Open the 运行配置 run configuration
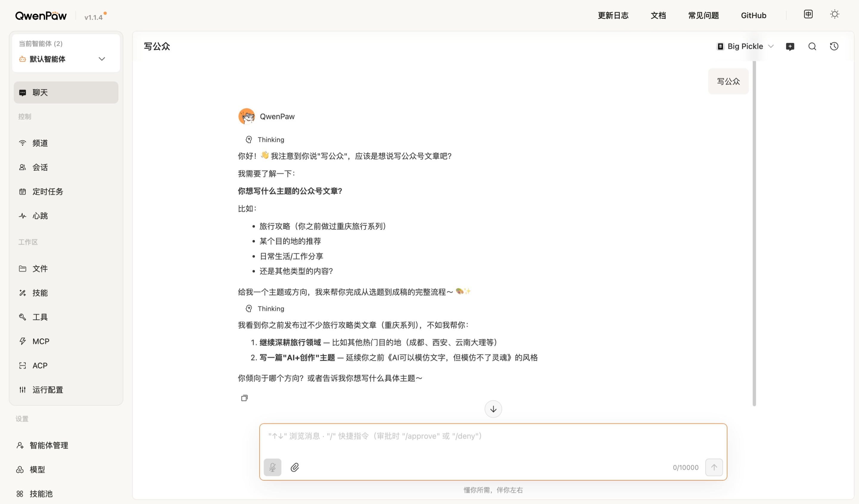Image resolution: width=859 pixels, height=504 pixels. click(48, 389)
